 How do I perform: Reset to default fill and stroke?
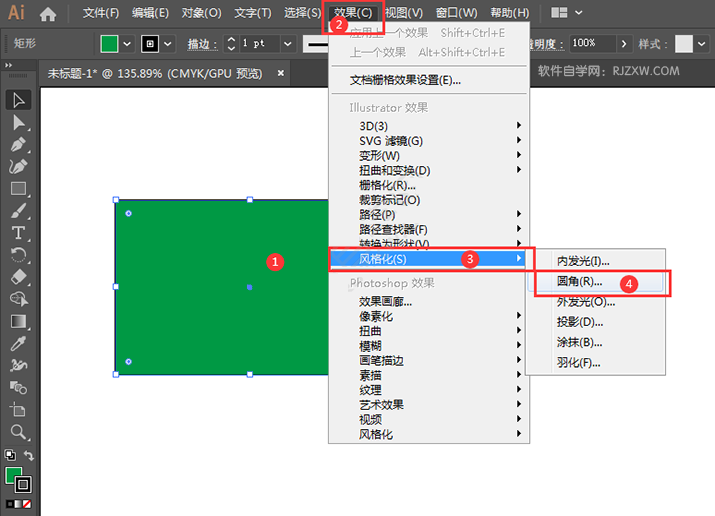click(x=10, y=455)
